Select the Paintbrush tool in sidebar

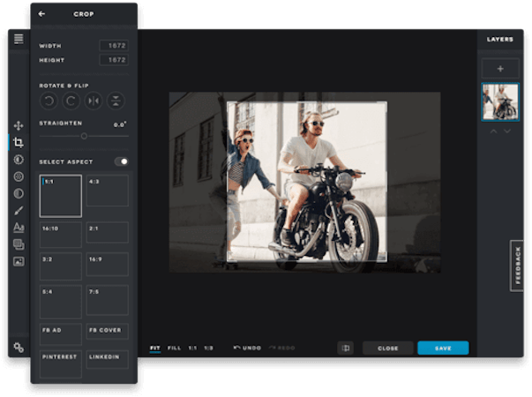[19, 210]
